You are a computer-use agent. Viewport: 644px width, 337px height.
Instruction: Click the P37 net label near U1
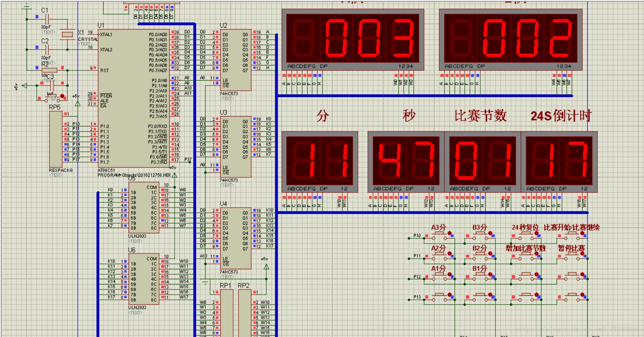[188, 160]
